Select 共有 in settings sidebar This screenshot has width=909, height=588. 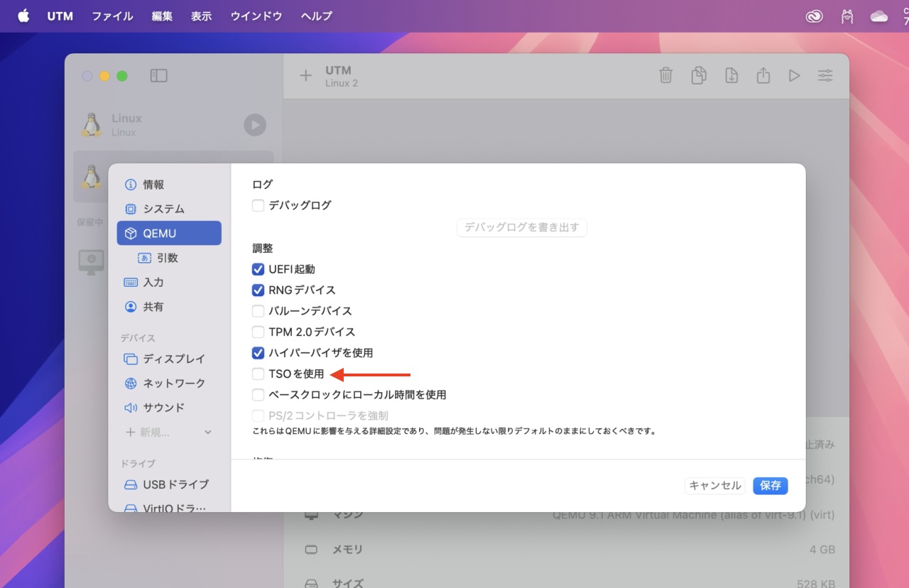pyautogui.click(x=169, y=307)
